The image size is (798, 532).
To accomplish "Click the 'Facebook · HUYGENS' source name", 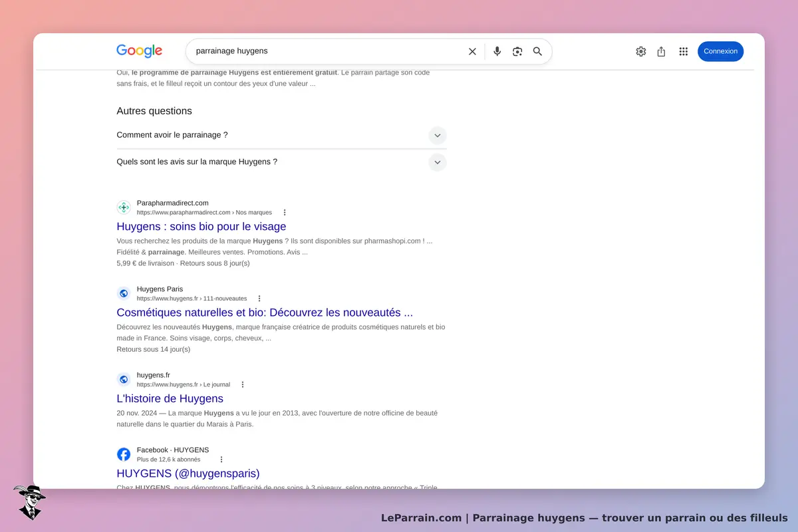I will (x=173, y=450).
